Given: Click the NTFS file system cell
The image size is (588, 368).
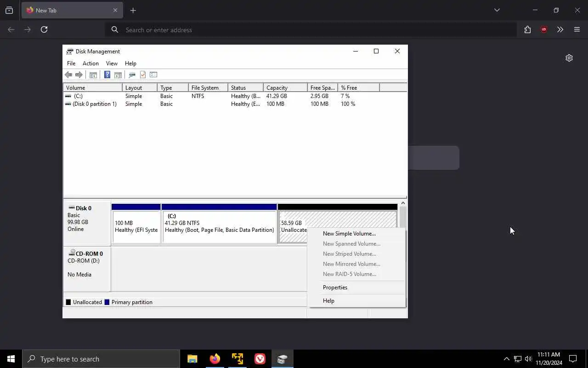Looking at the screenshot, I should point(198,96).
